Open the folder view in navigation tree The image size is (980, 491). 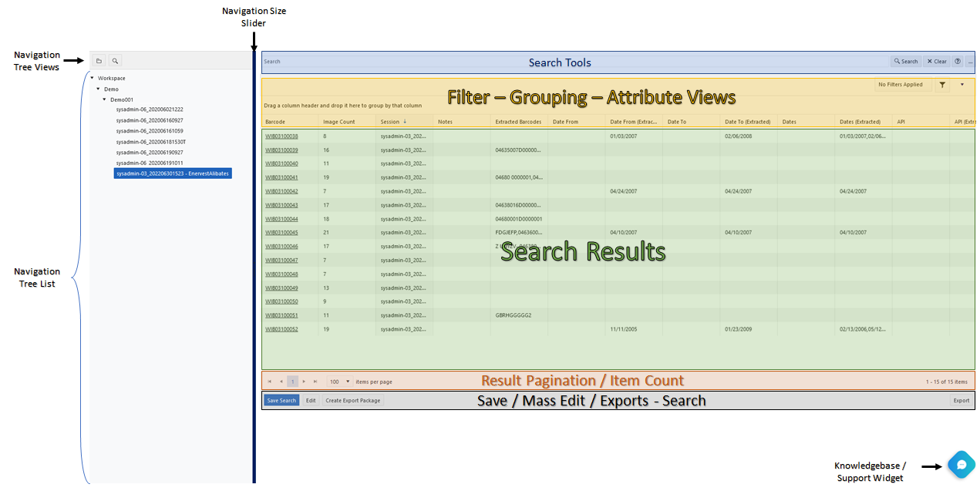[x=99, y=60]
